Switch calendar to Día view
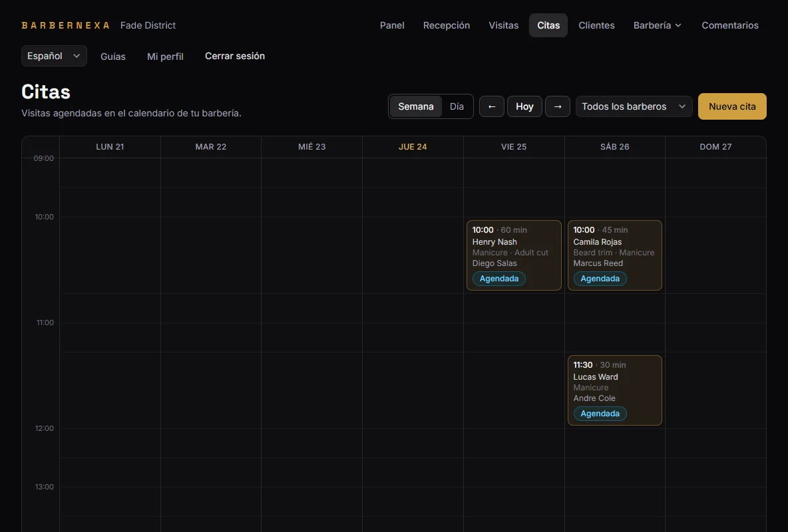Viewport: 788px width, 532px height. pos(457,106)
